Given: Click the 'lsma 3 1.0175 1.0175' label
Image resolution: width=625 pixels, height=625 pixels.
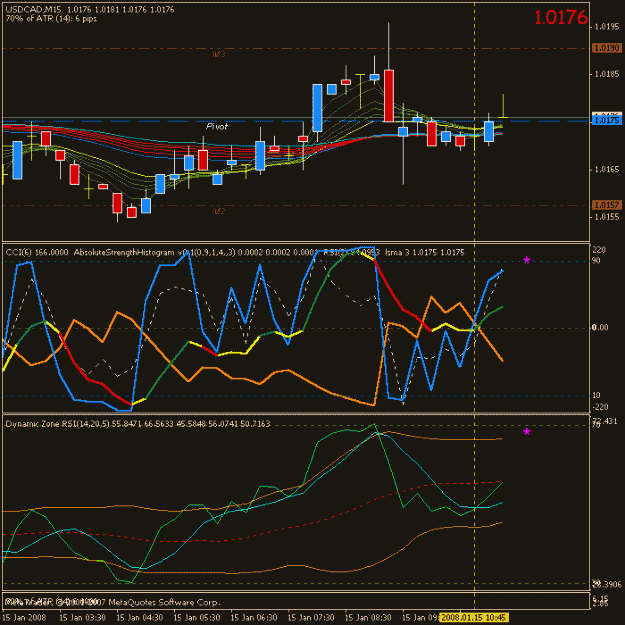Looking at the screenshot, I should [x=425, y=253].
